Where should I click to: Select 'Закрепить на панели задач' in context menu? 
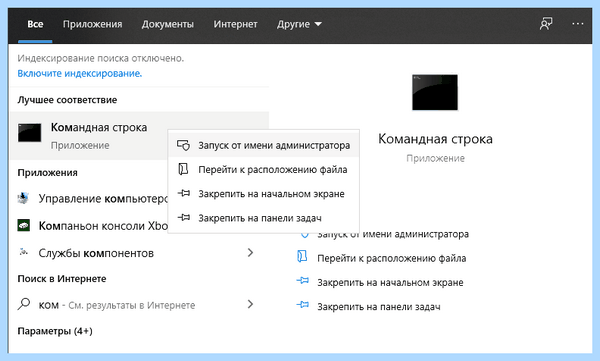point(264,218)
